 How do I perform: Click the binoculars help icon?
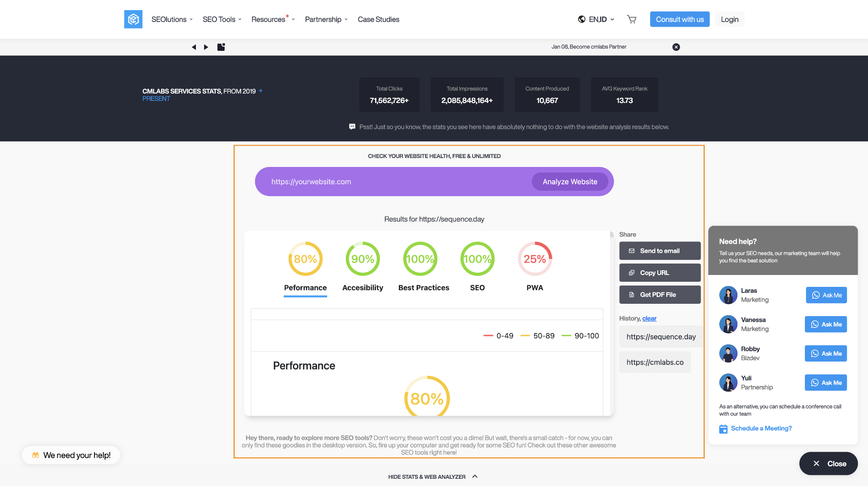point(36,455)
